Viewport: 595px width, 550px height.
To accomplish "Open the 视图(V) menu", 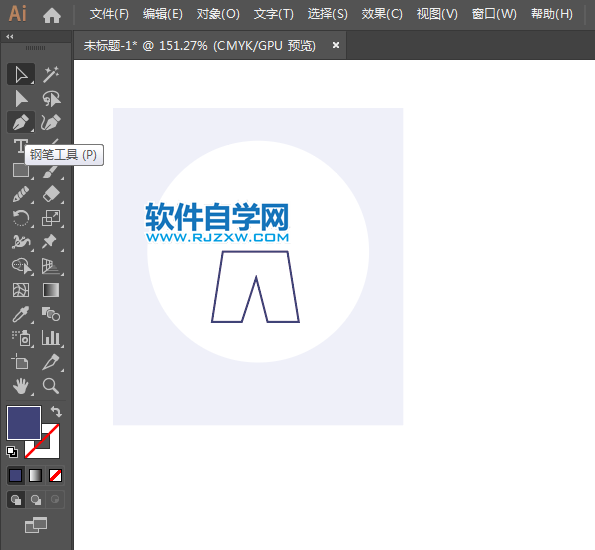I will point(437,14).
